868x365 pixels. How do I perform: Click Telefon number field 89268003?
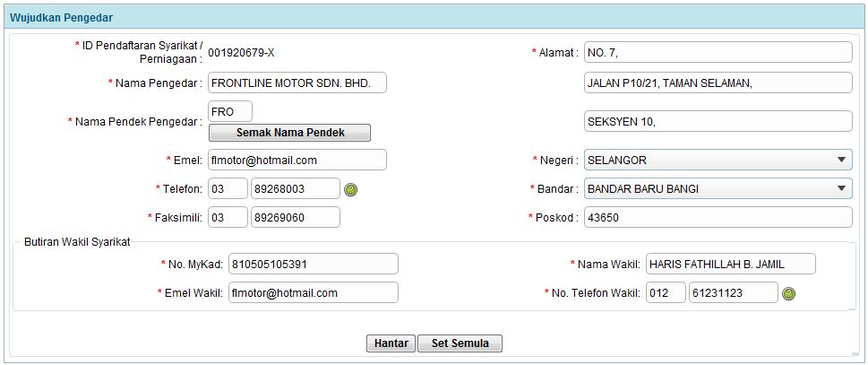coord(296,189)
